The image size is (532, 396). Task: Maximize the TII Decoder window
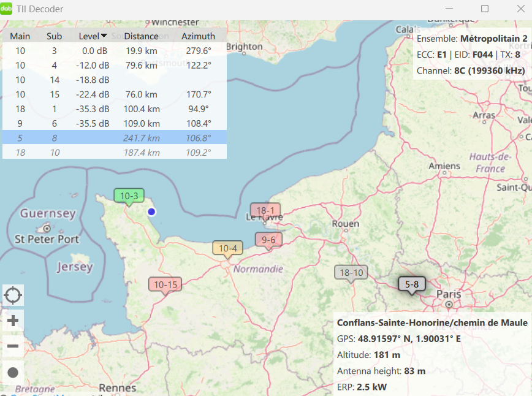tap(485, 9)
